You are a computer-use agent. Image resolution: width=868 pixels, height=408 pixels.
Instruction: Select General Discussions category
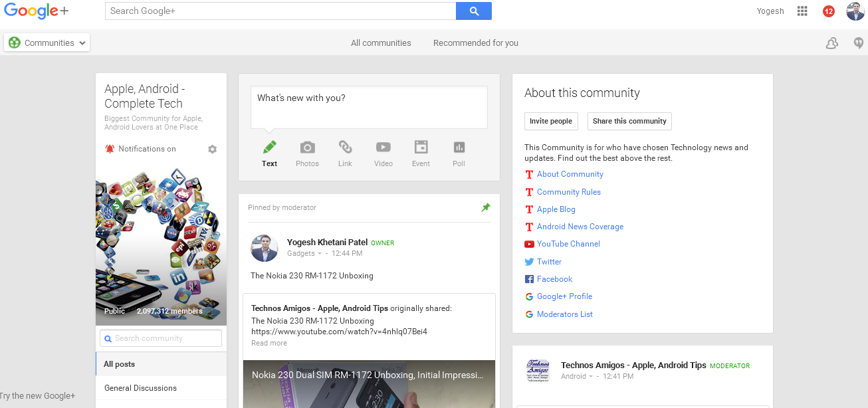162,388
